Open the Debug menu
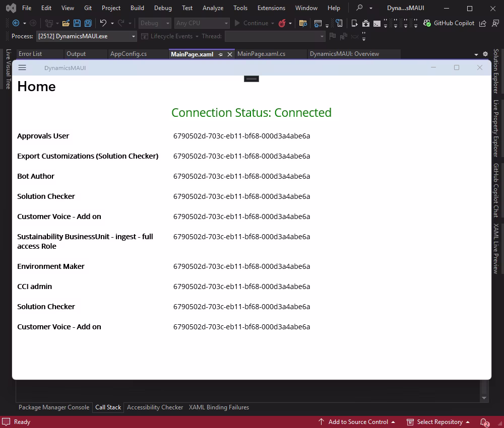Viewport: 504px width, 428px height. [163, 8]
